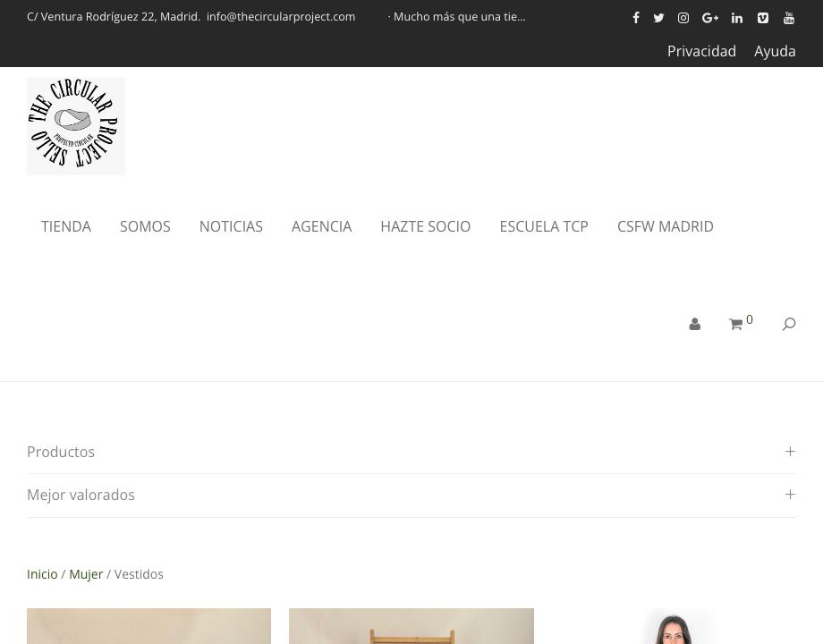Click the address C/ Ventura Rodríguez 22 text
This screenshot has width=823, height=644.
click(114, 17)
